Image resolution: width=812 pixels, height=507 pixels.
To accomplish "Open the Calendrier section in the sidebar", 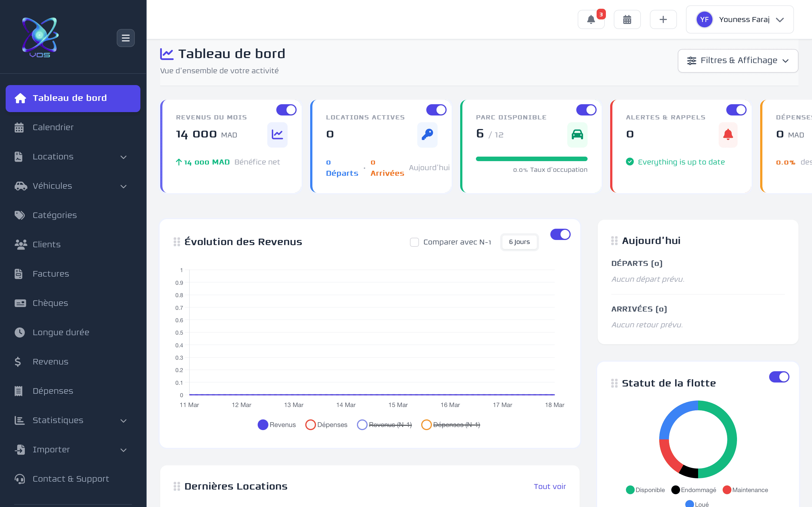I will pos(53,127).
